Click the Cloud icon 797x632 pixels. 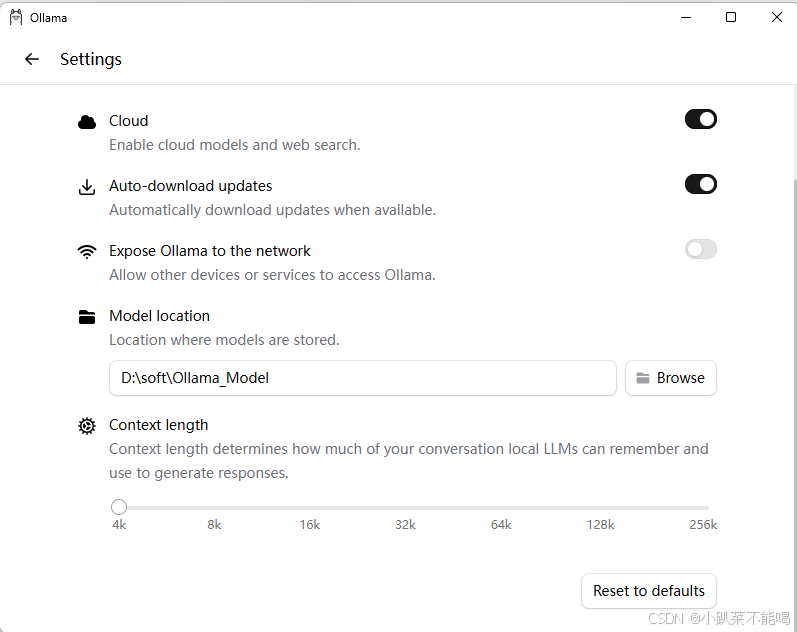point(87,122)
